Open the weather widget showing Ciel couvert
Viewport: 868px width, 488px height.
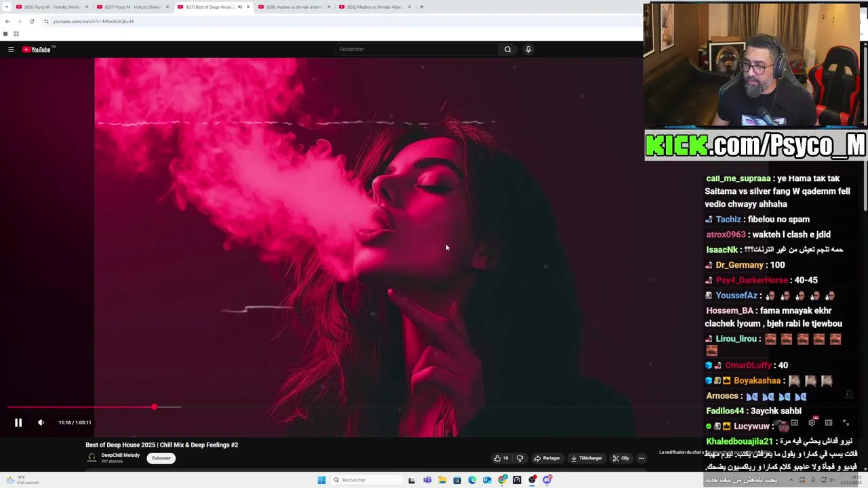pos(22,480)
